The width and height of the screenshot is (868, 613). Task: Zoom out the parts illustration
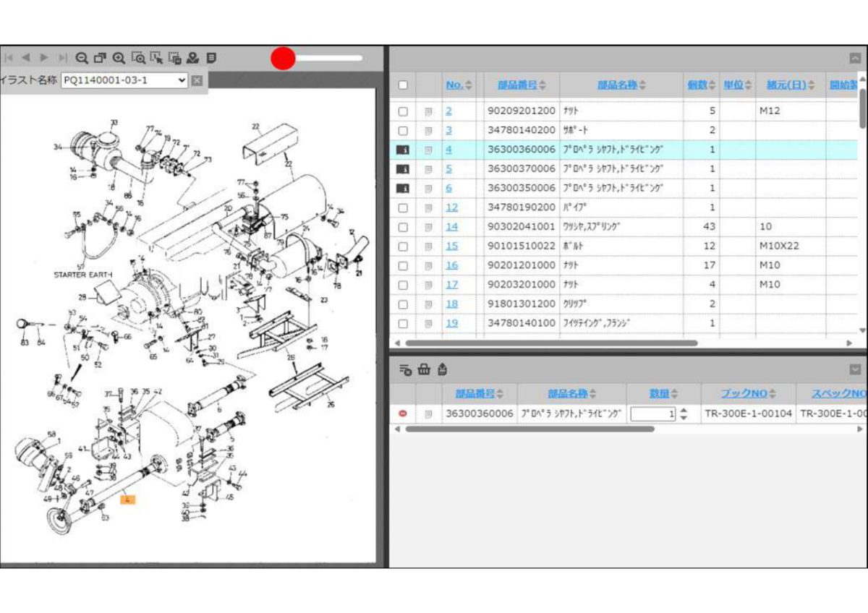(82, 58)
